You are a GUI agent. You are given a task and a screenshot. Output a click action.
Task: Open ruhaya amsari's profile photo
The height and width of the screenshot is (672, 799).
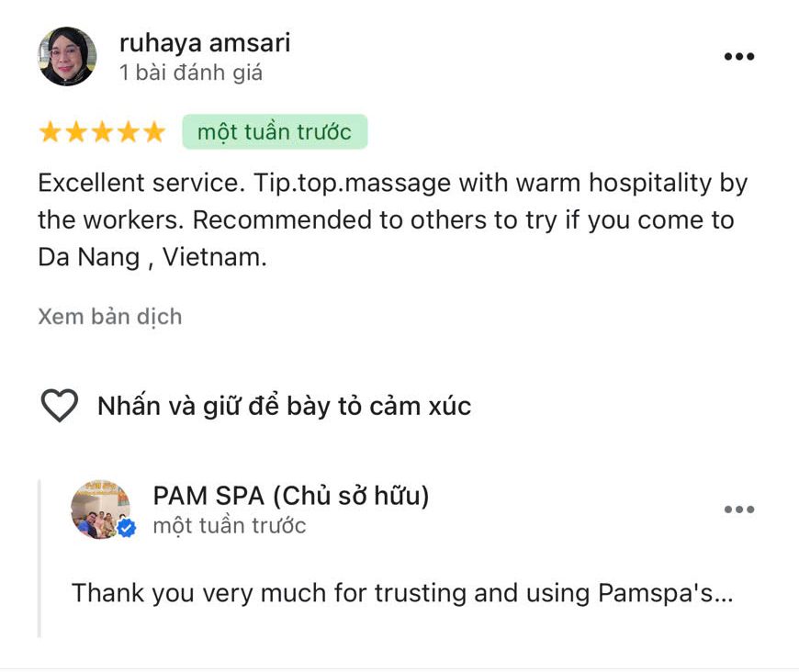[67, 56]
